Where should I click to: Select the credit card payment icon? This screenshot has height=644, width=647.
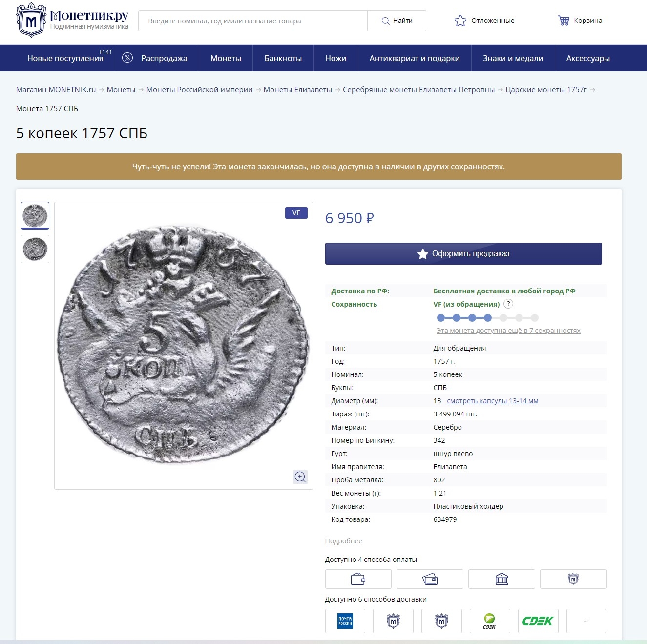pyautogui.click(x=430, y=579)
